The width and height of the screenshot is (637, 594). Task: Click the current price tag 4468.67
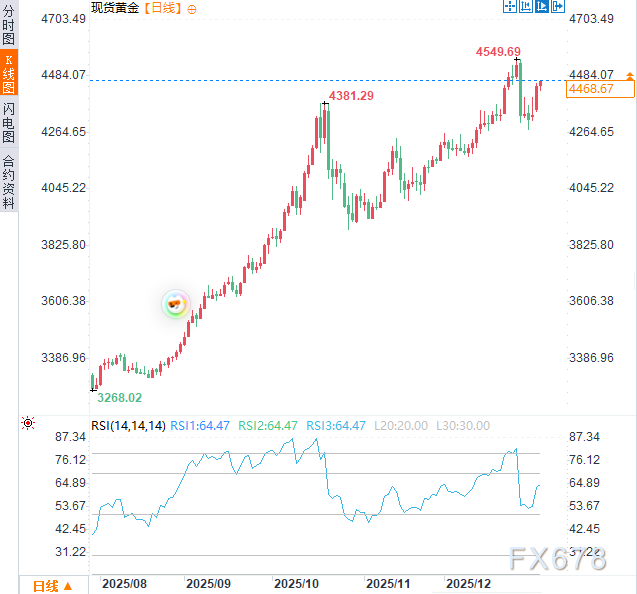(595, 89)
